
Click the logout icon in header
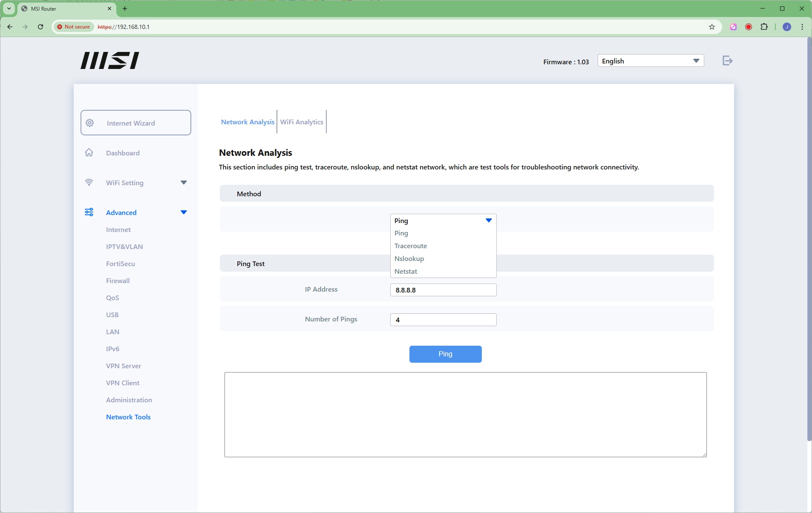pyautogui.click(x=727, y=61)
